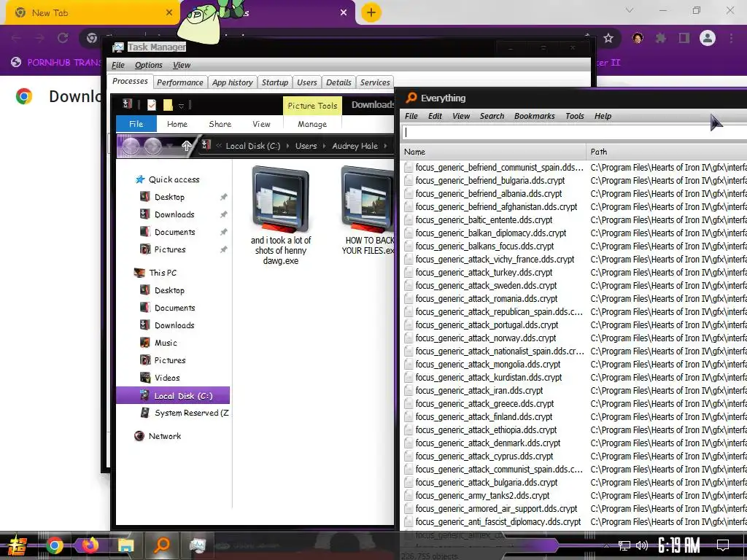Expand chevron after Users breadcrumb
Viewport: 747px width, 560px height.
coord(324,146)
